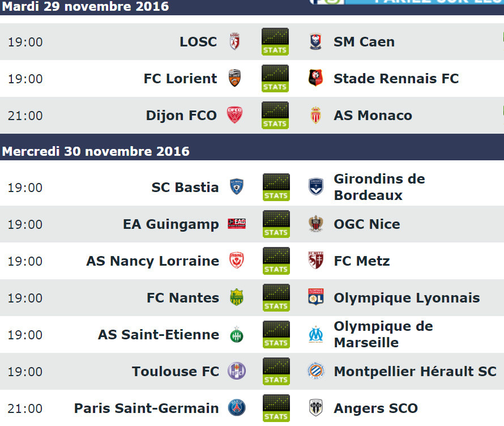Open the FC Lorient team link
This screenshot has width=504, height=426.
click(180, 78)
